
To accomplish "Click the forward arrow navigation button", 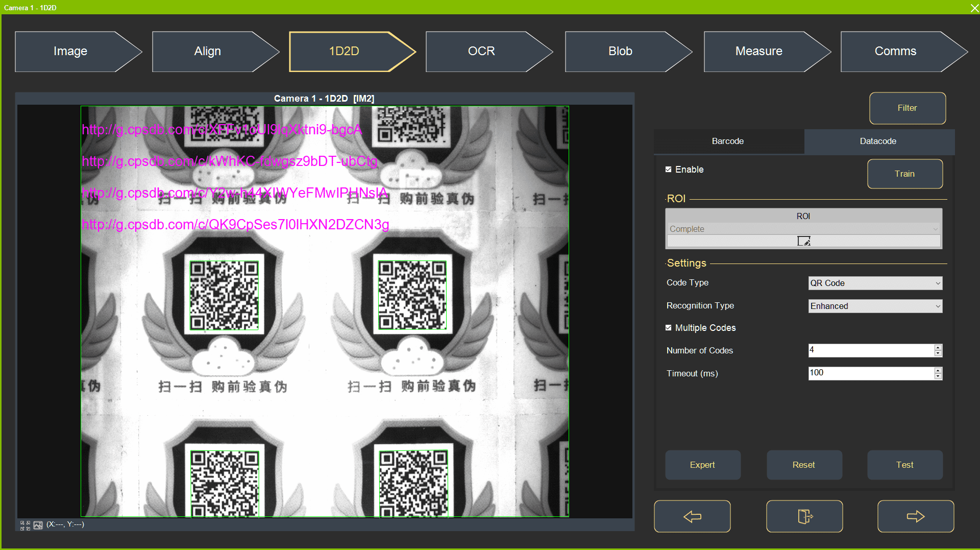I will (x=916, y=516).
